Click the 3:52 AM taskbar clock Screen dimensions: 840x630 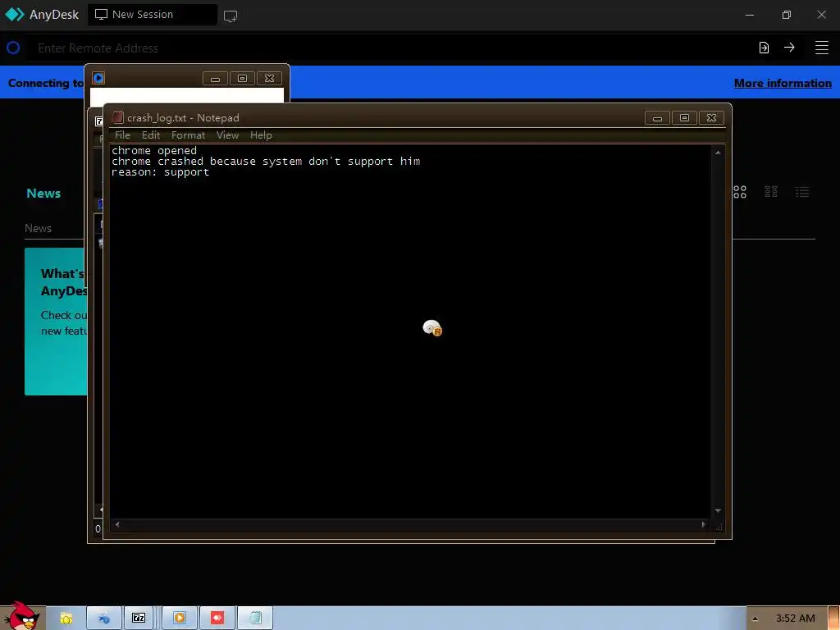pyautogui.click(x=795, y=619)
